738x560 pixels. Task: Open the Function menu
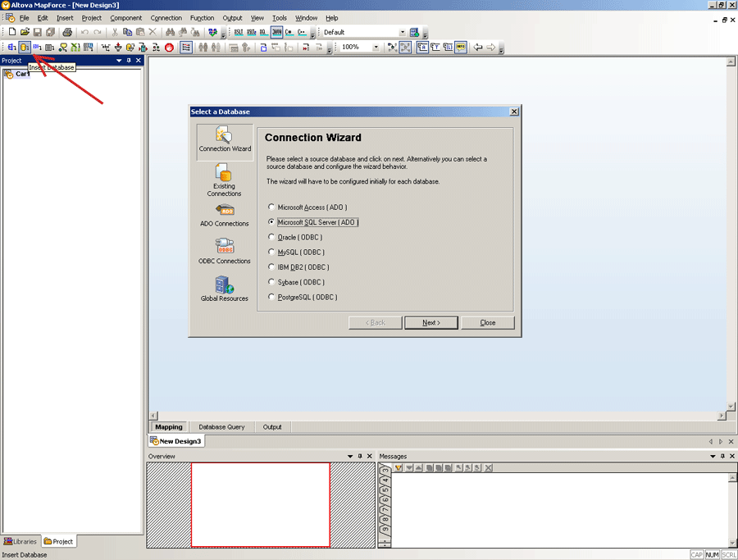pos(202,18)
